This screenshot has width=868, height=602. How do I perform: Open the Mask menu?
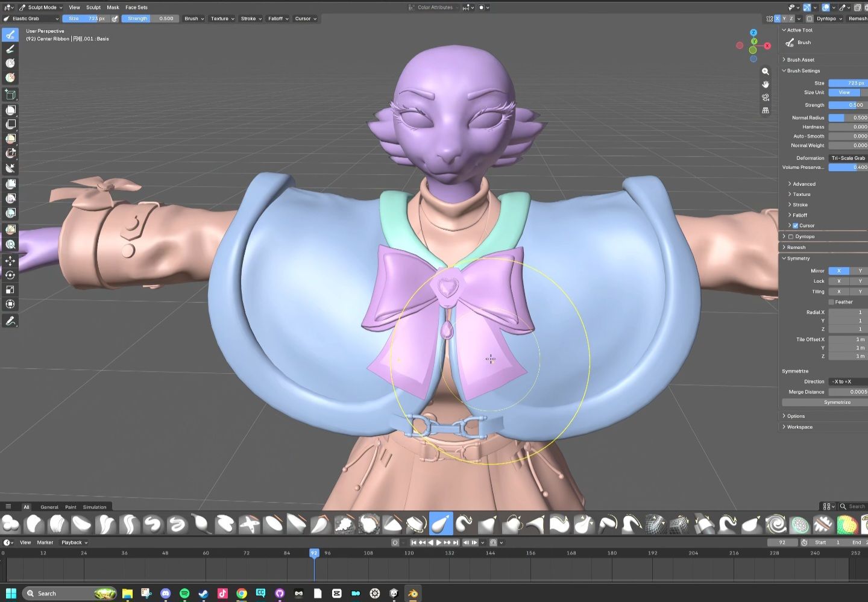pyautogui.click(x=113, y=7)
